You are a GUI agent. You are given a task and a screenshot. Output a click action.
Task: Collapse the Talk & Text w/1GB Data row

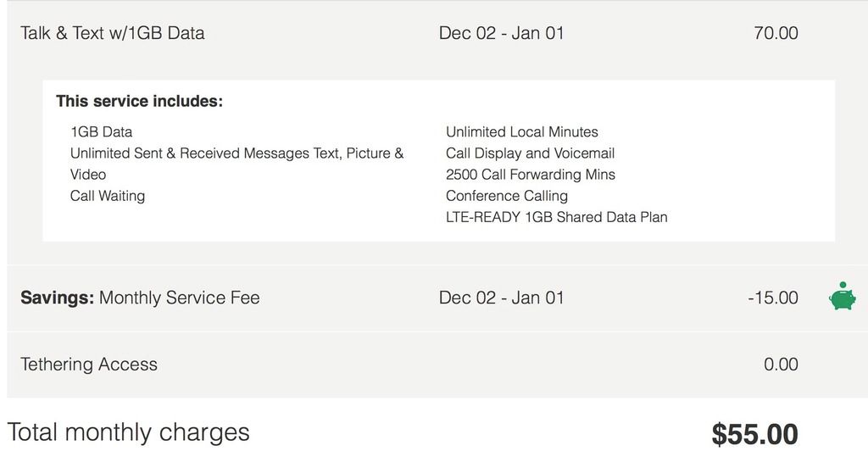tap(113, 33)
